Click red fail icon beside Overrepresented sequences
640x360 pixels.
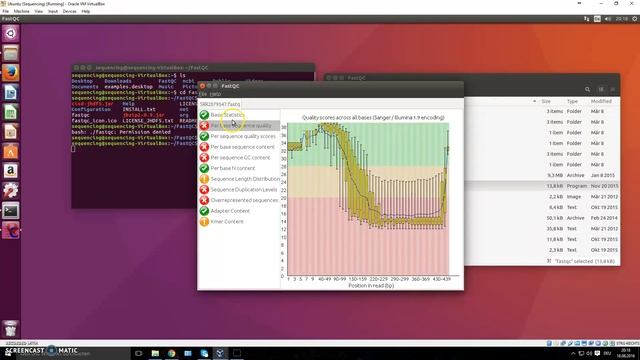pyautogui.click(x=204, y=200)
